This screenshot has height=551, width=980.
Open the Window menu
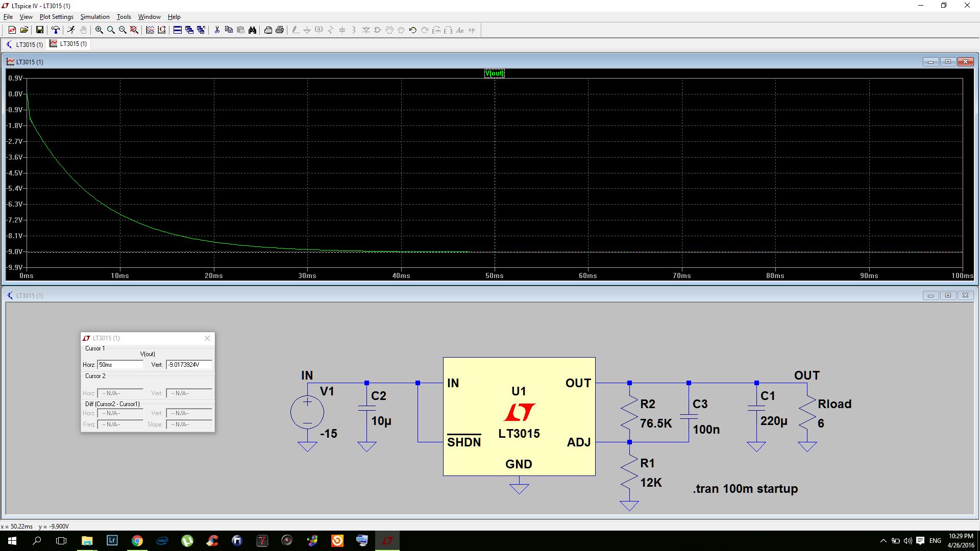click(150, 17)
